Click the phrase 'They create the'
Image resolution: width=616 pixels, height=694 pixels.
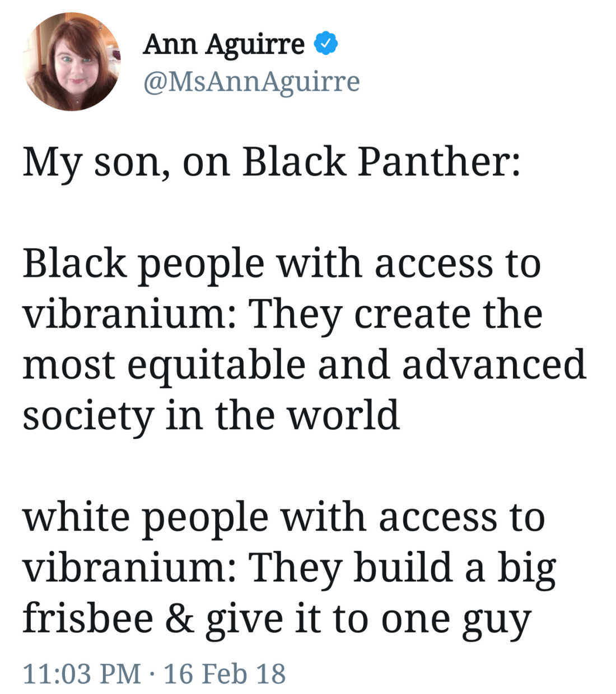pos(395,313)
